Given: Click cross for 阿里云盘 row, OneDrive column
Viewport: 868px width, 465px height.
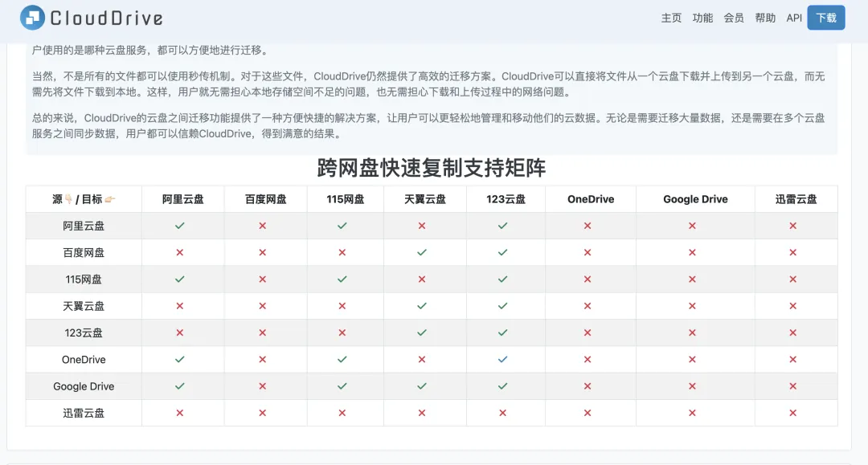Looking at the screenshot, I should coord(588,226).
